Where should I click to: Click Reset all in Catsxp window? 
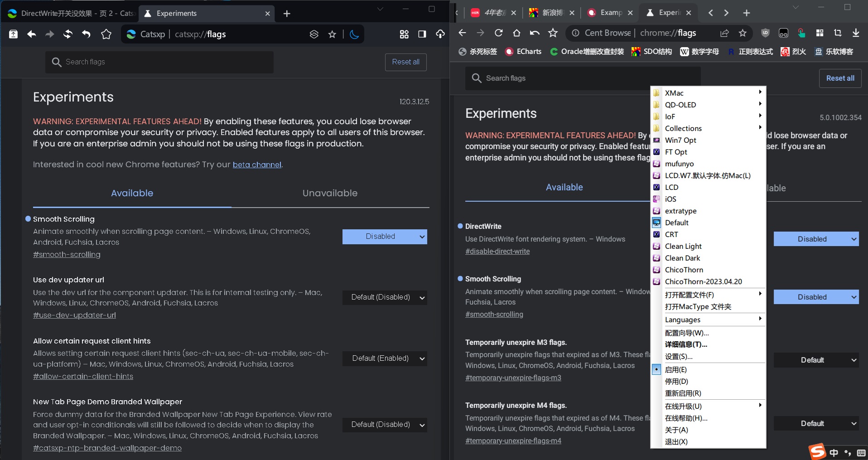point(406,62)
